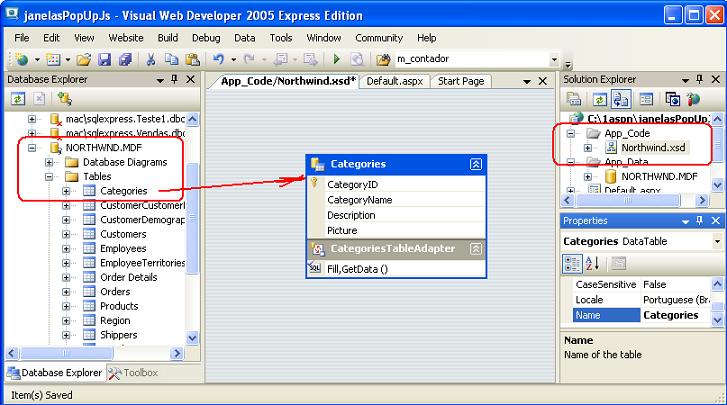727x405 pixels.
Task: Click the Save All icon
Action: click(125, 59)
